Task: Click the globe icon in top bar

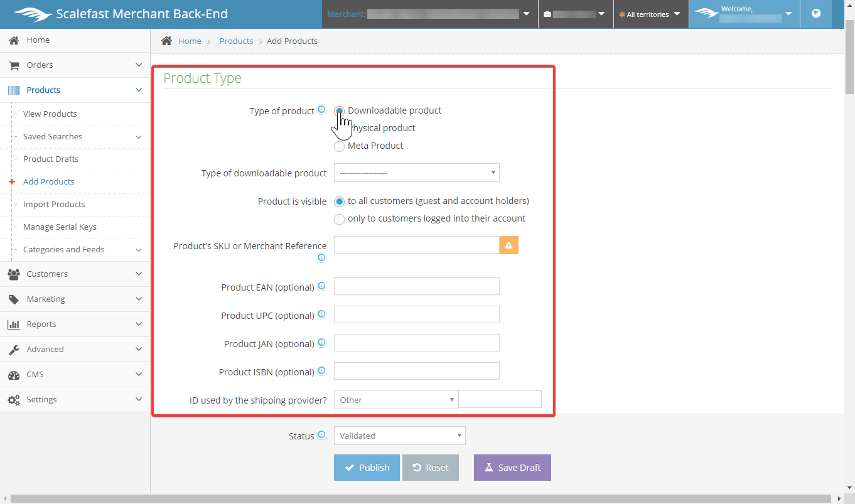Action: click(816, 14)
